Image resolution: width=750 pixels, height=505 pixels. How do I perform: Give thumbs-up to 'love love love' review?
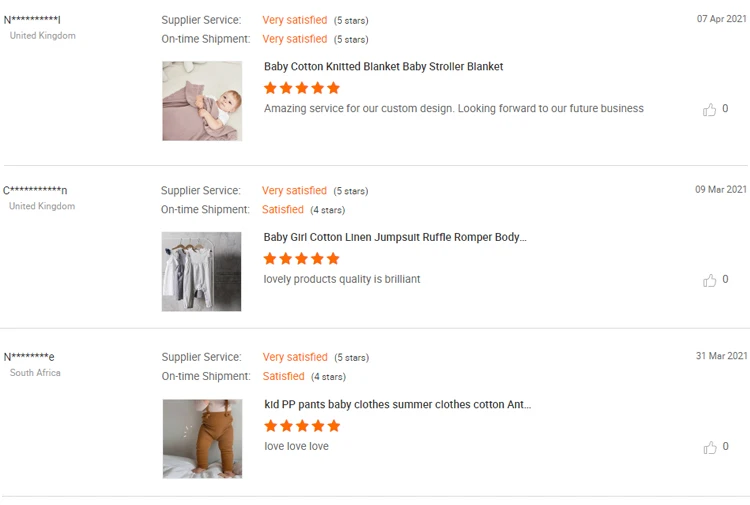tap(710, 447)
